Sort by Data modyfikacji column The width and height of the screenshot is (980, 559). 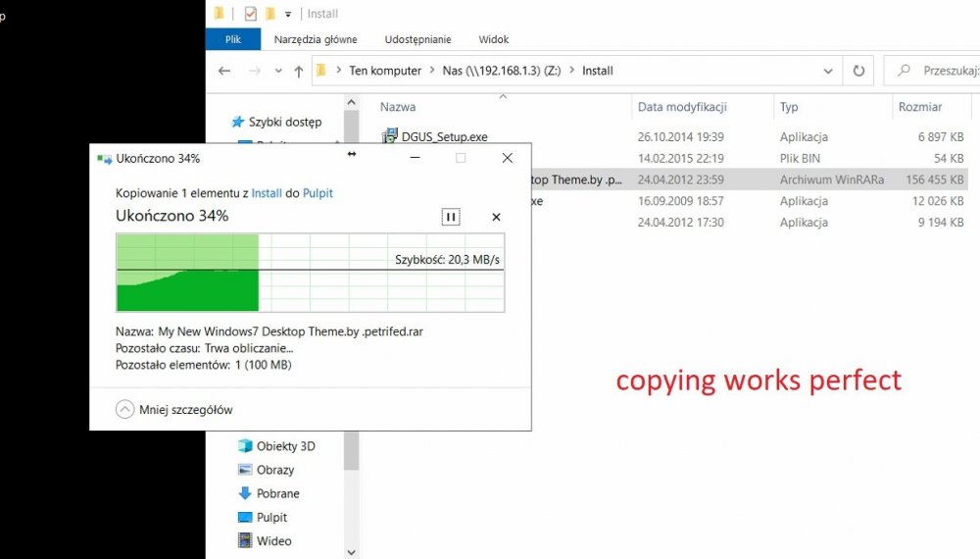coord(682,107)
